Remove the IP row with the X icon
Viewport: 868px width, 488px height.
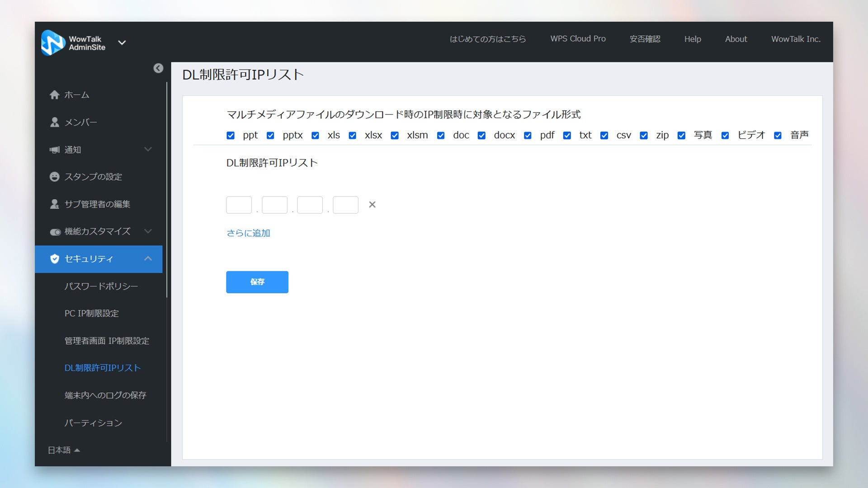tap(372, 205)
